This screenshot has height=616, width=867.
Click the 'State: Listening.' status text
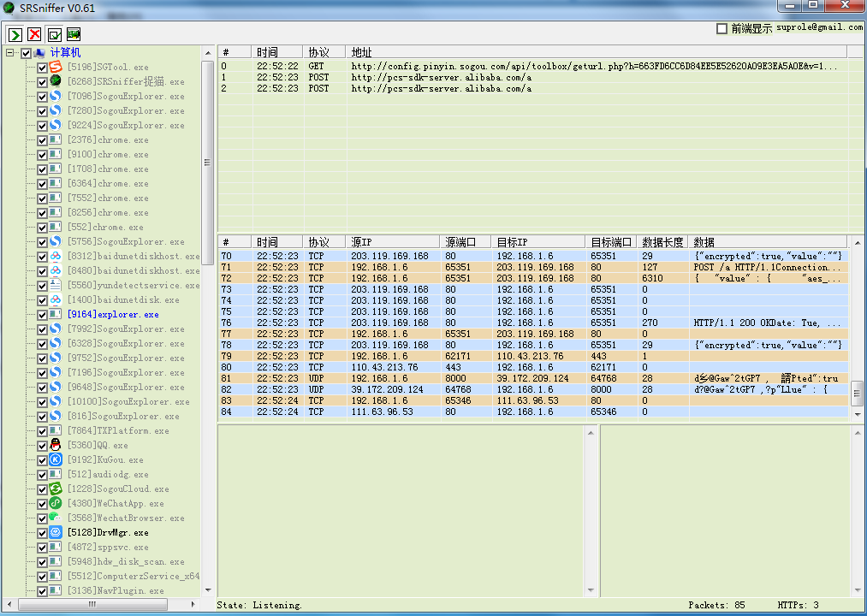259,606
